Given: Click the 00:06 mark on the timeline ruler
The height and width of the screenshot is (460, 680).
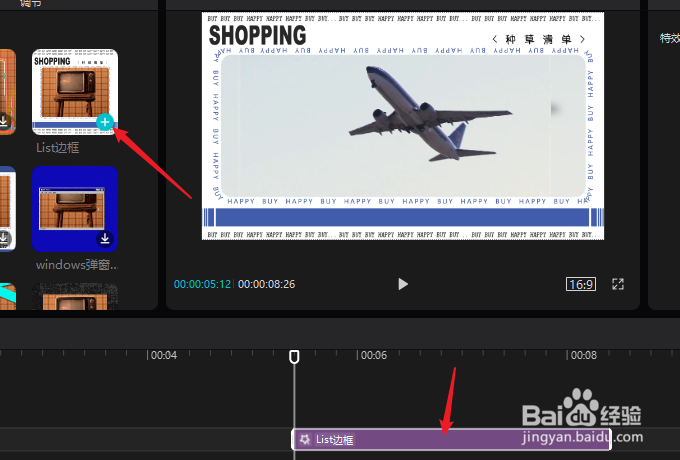Looking at the screenshot, I should click(373, 356).
